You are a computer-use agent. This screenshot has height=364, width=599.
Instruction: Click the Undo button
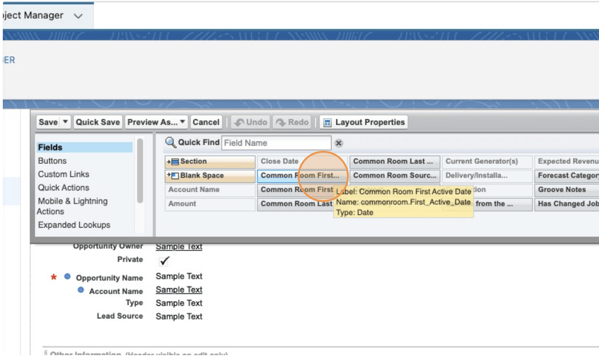click(251, 122)
